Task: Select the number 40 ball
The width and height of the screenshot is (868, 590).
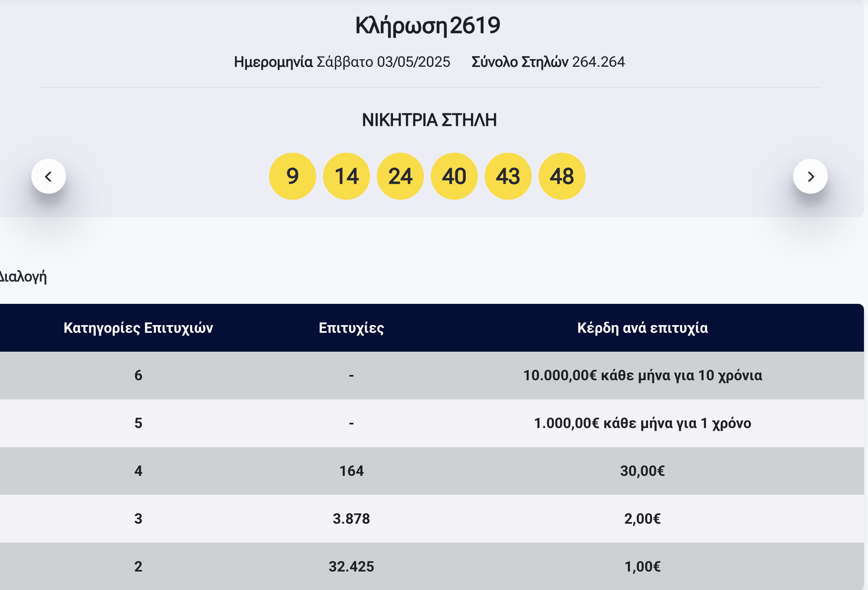Action: click(454, 176)
